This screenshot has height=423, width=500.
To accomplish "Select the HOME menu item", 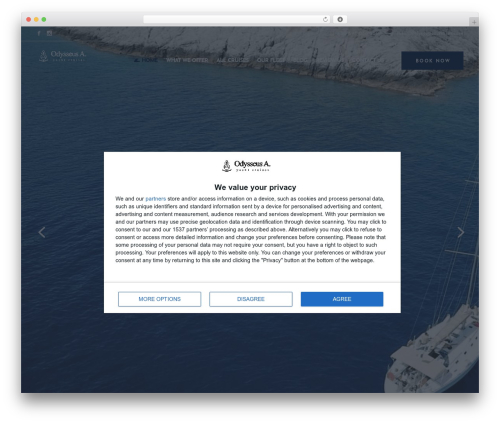I will (146, 60).
